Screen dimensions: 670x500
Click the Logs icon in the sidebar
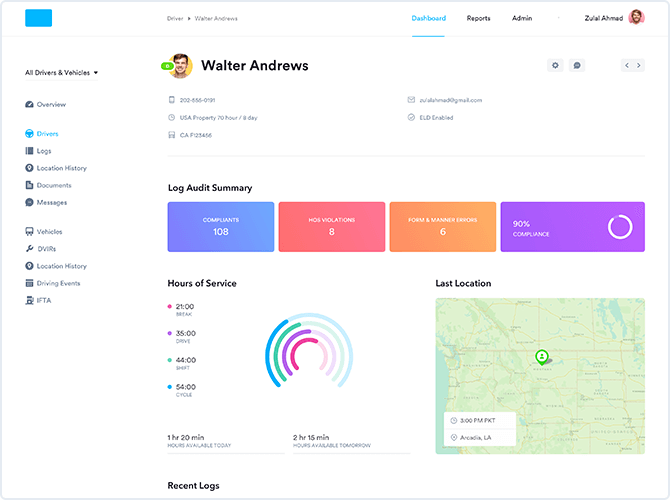29,151
